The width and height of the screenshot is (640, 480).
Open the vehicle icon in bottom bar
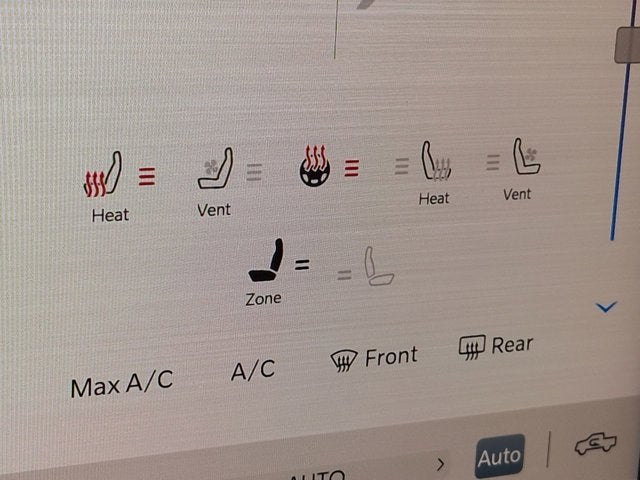point(596,444)
